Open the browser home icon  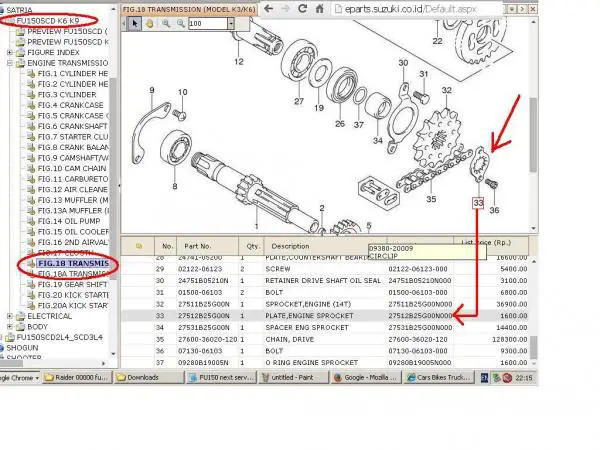pos(320,9)
